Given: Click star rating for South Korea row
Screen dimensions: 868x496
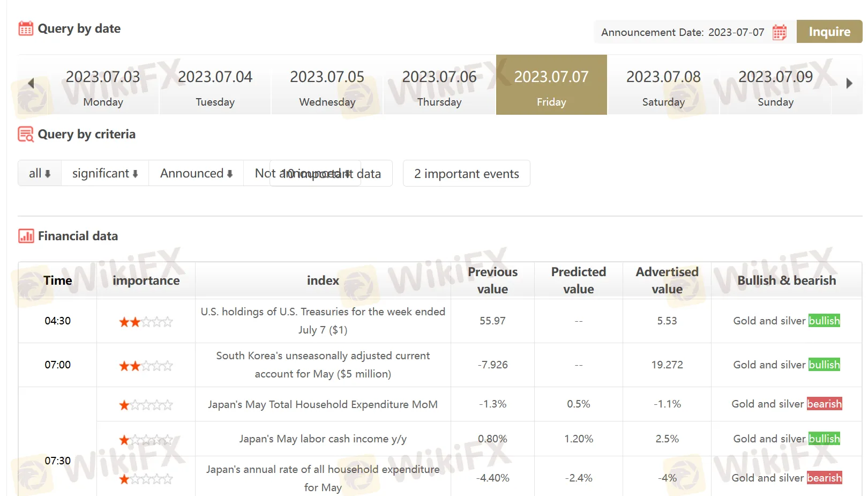Looking at the screenshot, I should [146, 366].
